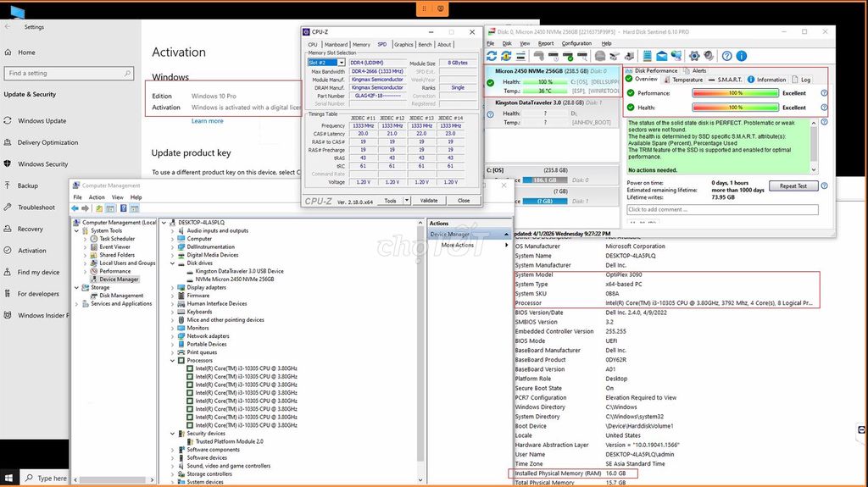This screenshot has width=868, height=487.
Task: Click the back arrow in Computer Management toolbar
Action: click(x=75, y=208)
